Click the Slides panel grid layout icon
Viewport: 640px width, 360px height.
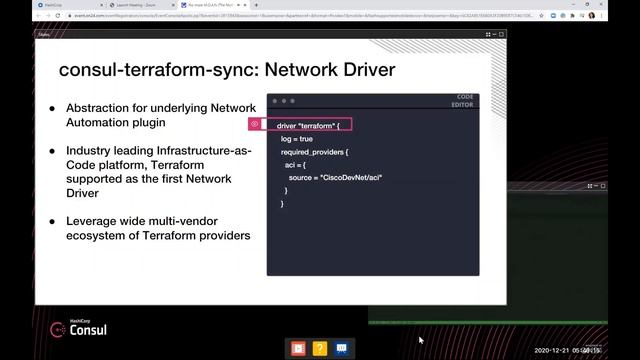pos(488,34)
